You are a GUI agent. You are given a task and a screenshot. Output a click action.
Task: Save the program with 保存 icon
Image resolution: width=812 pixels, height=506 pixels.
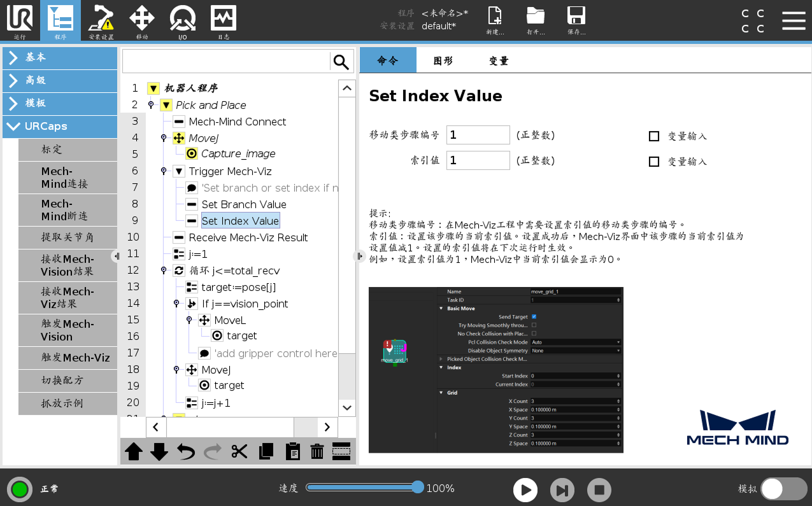[x=577, y=21]
